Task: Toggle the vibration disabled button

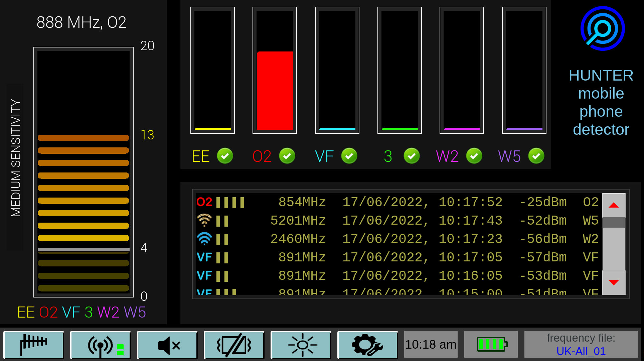Action: pos(234,345)
